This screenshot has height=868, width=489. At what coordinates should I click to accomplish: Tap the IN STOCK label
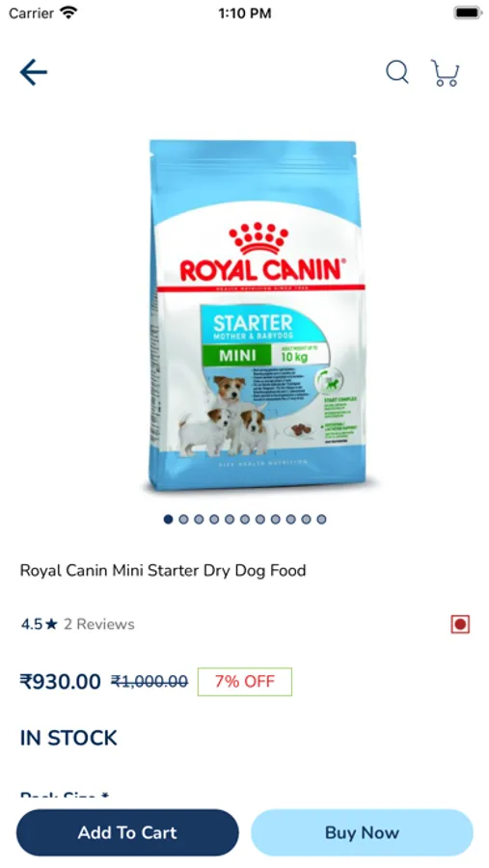68,738
